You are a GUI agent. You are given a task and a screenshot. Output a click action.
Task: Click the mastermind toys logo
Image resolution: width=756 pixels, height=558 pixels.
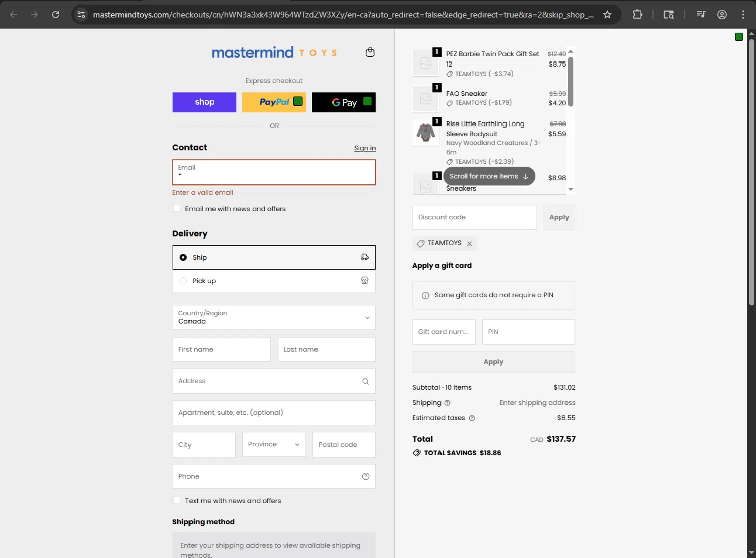coord(274,52)
